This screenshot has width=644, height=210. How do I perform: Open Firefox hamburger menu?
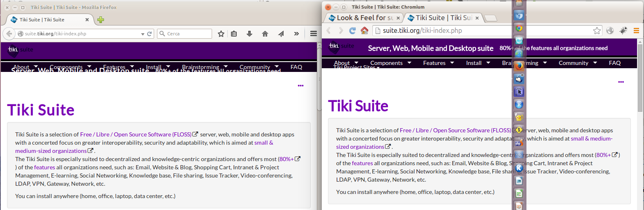(313, 34)
